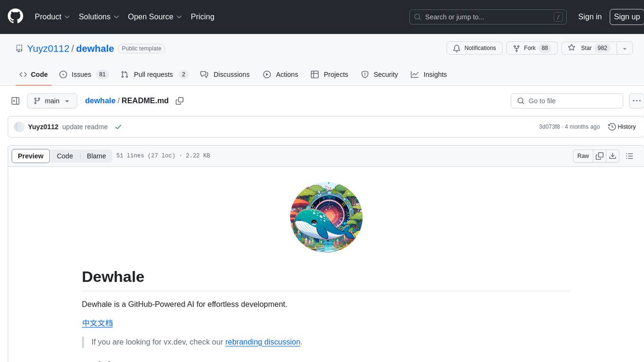Click the Fork count 88
Screen dimensions: 644x362
click(x=545, y=48)
